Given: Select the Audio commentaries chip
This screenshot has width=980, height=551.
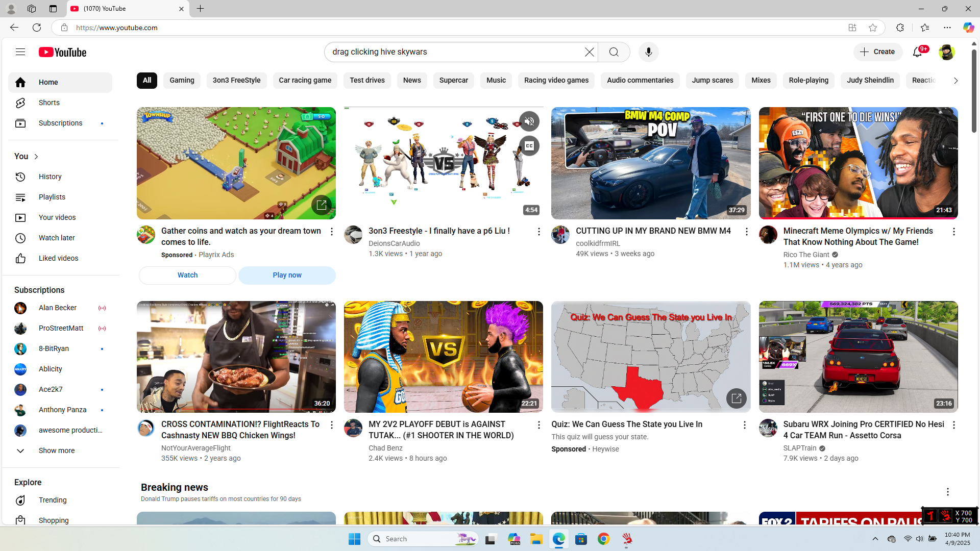Looking at the screenshot, I should click(640, 80).
